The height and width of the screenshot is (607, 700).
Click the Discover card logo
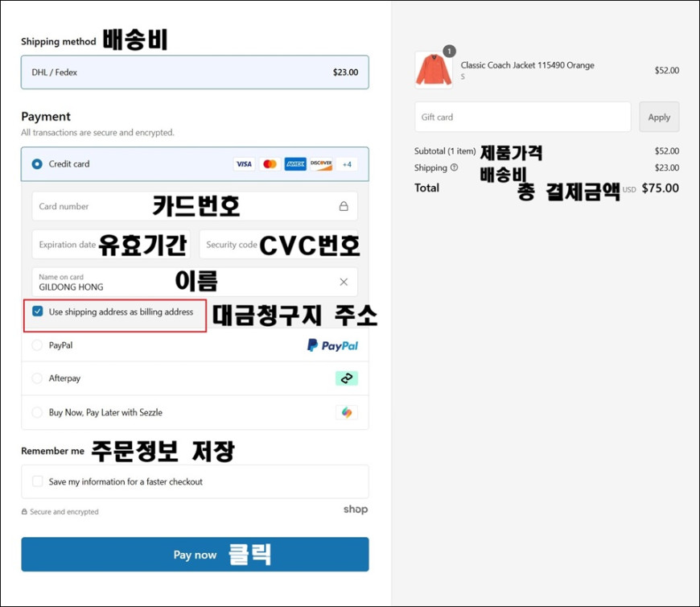point(321,164)
